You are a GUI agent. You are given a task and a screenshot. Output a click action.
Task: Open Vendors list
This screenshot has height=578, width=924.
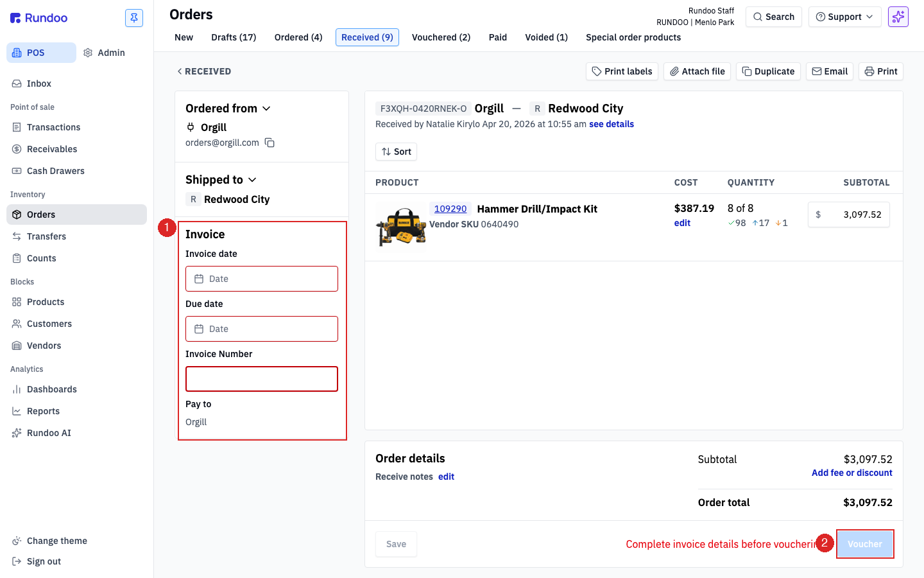point(76,346)
